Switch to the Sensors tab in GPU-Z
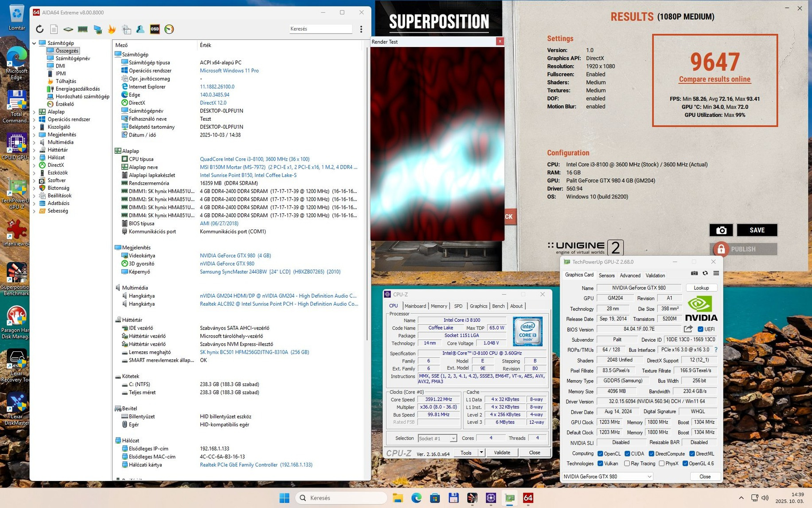 [x=607, y=276]
